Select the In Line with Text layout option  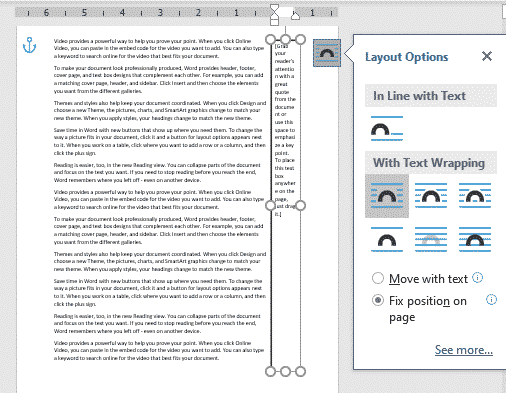point(387,129)
